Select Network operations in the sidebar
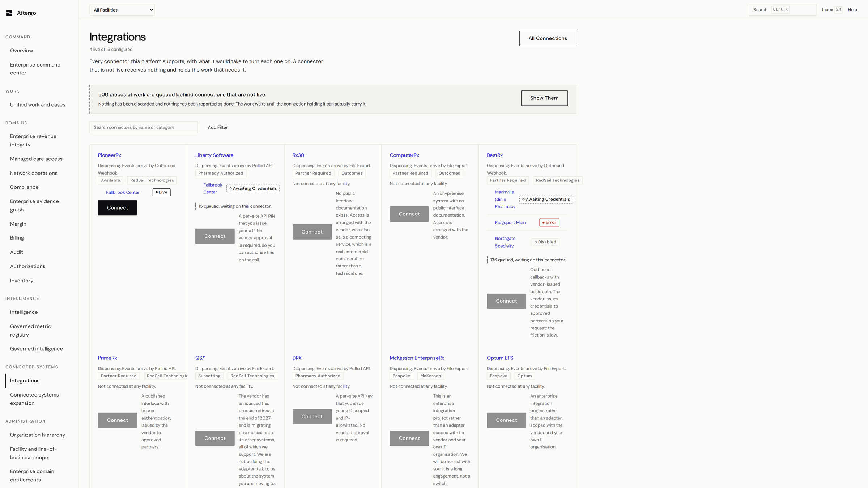The height and width of the screenshot is (488, 868). click(x=34, y=173)
